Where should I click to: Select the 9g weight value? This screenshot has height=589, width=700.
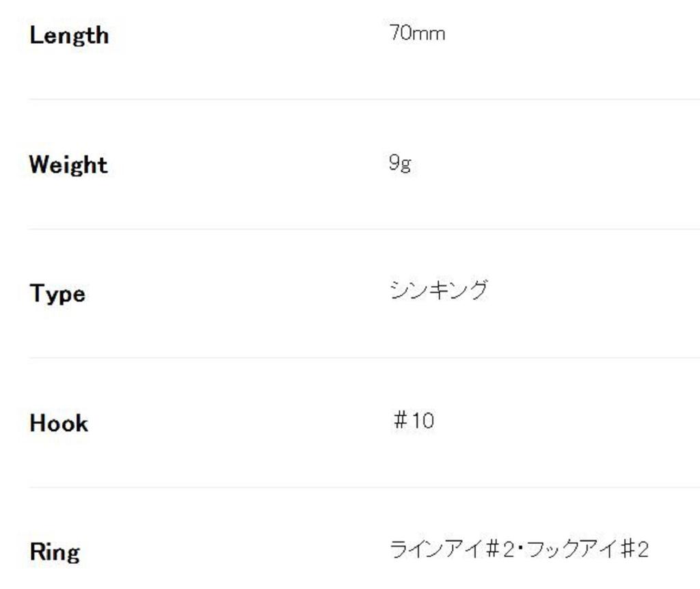tap(400, 163)
